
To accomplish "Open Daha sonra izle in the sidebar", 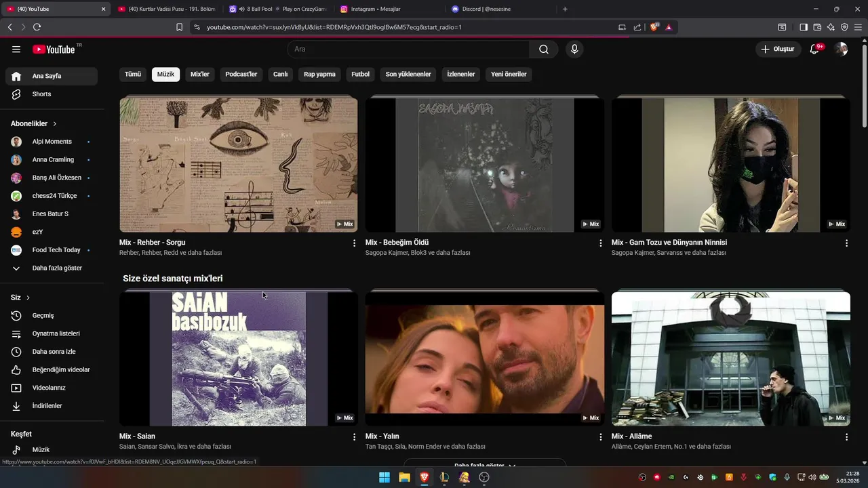I will click(52, 352).
